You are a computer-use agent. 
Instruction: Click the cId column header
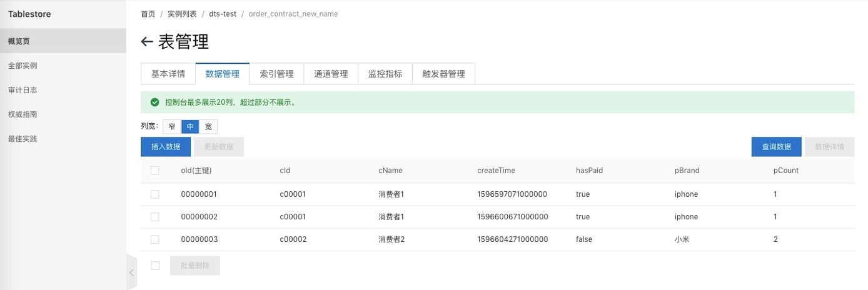pos(285,170)
